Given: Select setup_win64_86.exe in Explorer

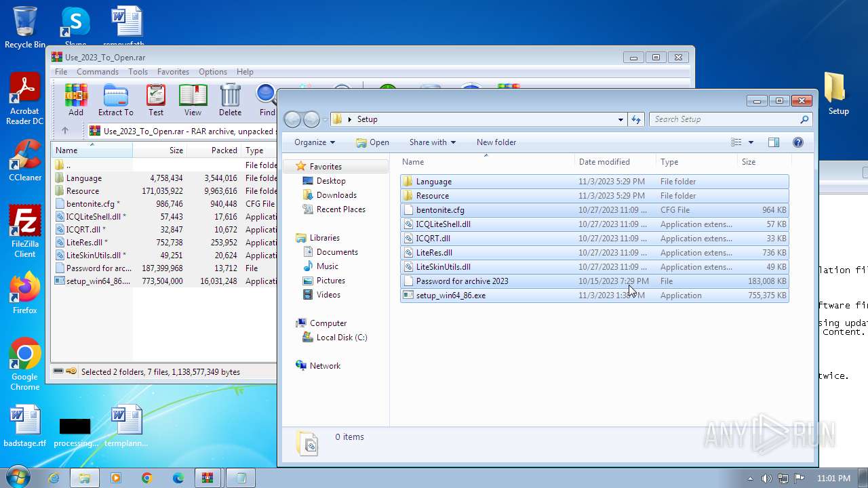Looking at the screenshot, I should [594, 296].
